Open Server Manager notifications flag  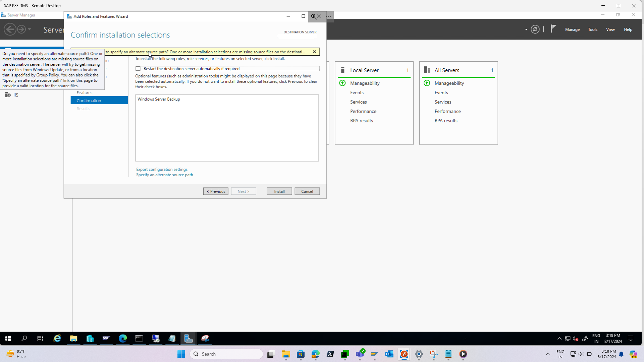(x=553, y=29)
